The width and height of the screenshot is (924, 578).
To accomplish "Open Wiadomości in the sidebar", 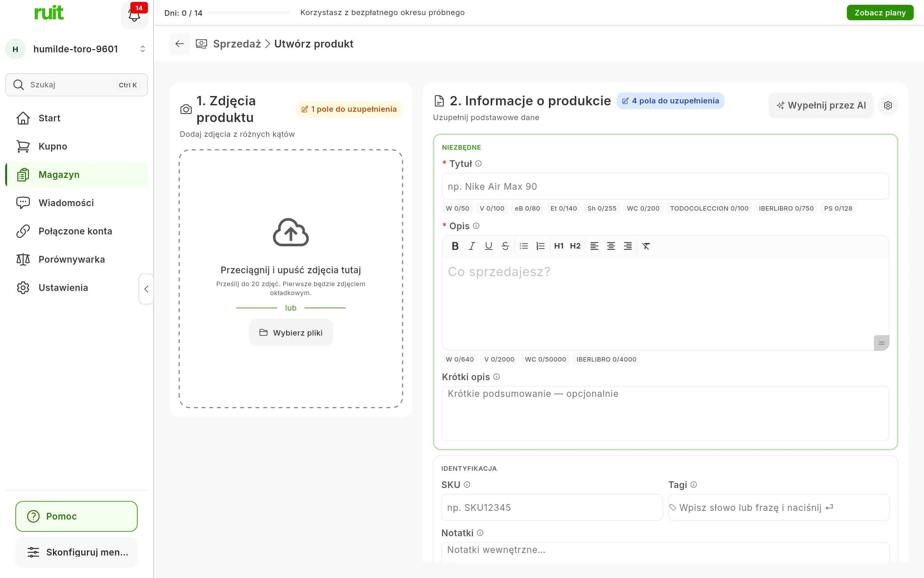I will point(76,203).
